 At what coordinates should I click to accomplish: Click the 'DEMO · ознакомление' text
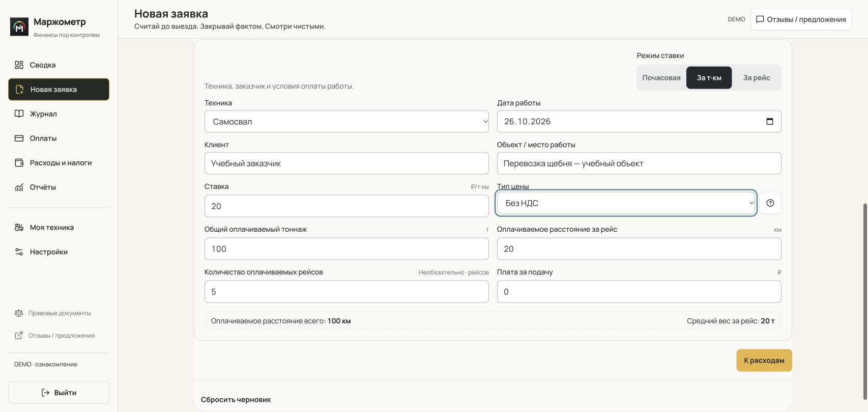coord(46,364)
